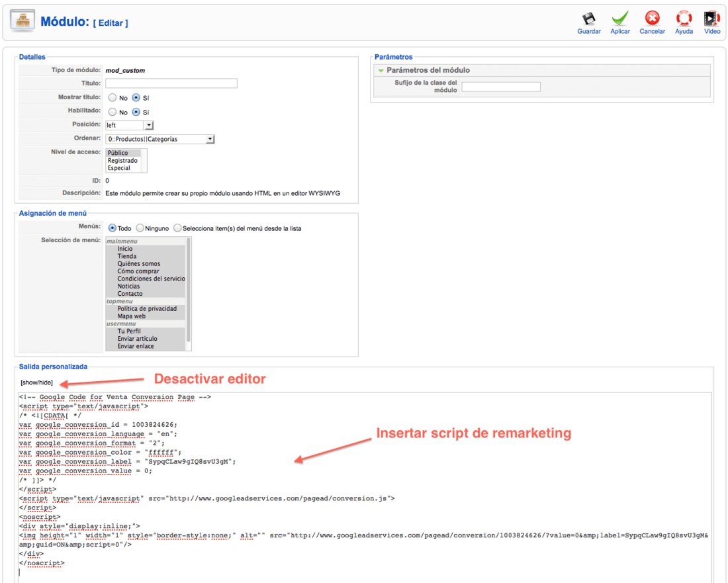Select Tienda in menu selection list
This screenshot has height=583, width=728.
pyautogui.click(x=146, y=256)
